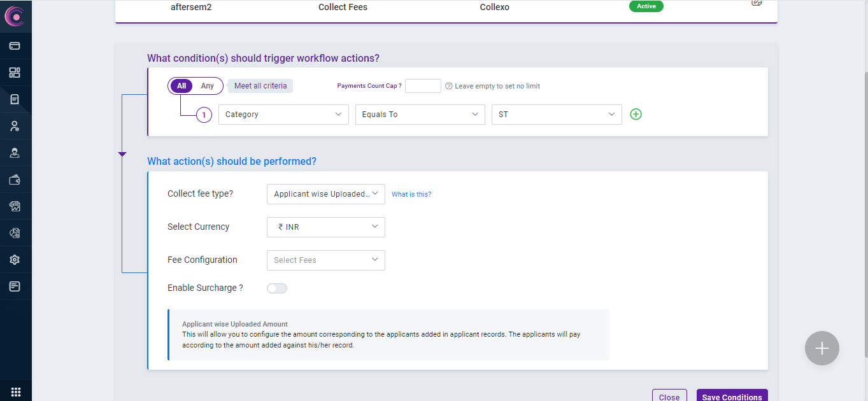The image size is (868, 401).
Task: Click the edit workflow icon beside Active badge
Action: click(757, 3)
